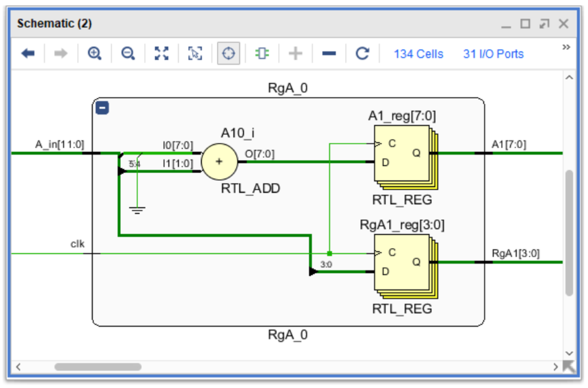Click the regenerate schematic refresh icon

pos(362,53)
